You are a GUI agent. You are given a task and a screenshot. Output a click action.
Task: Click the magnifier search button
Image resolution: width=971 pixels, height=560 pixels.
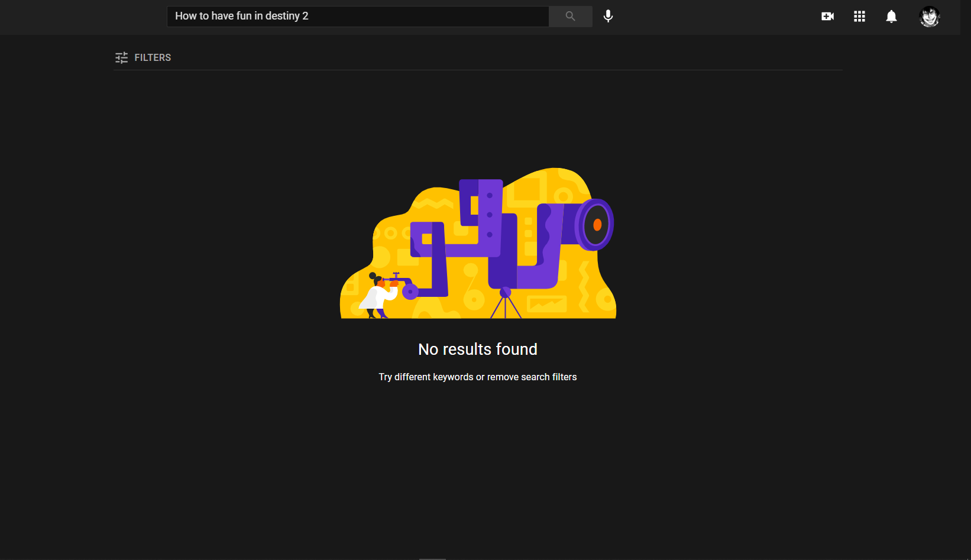570,16
